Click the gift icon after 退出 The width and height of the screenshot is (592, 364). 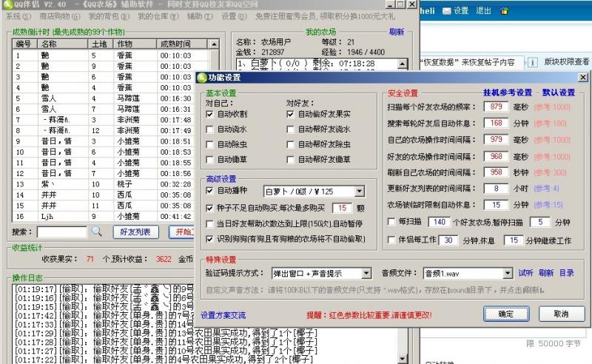(504, 11)
